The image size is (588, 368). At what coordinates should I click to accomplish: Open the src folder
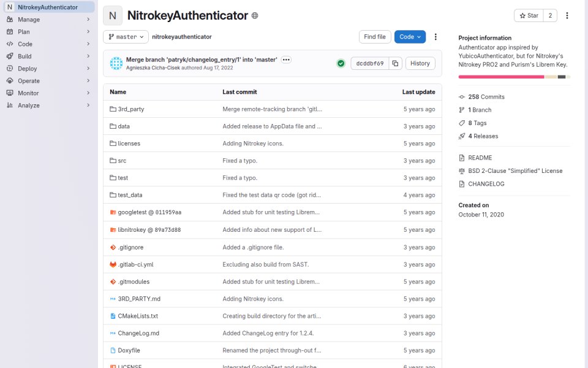coord(122,161)
